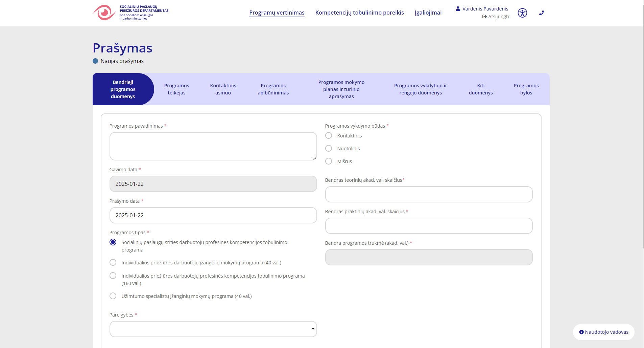The height and width of the screenshot is (348, 644).
Task: Click the Prašymo data date field
Action: click(213, 215)
